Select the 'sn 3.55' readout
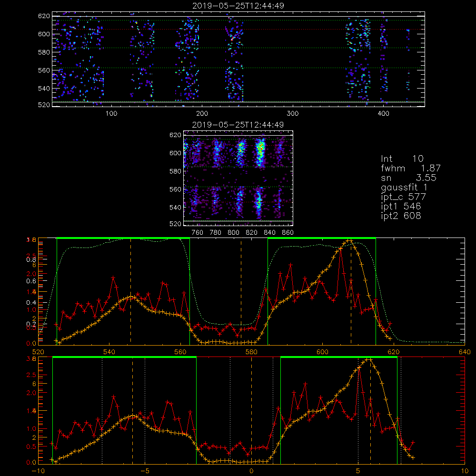The width and height of the screenshot is (476, 476). (x=408, y=178)
